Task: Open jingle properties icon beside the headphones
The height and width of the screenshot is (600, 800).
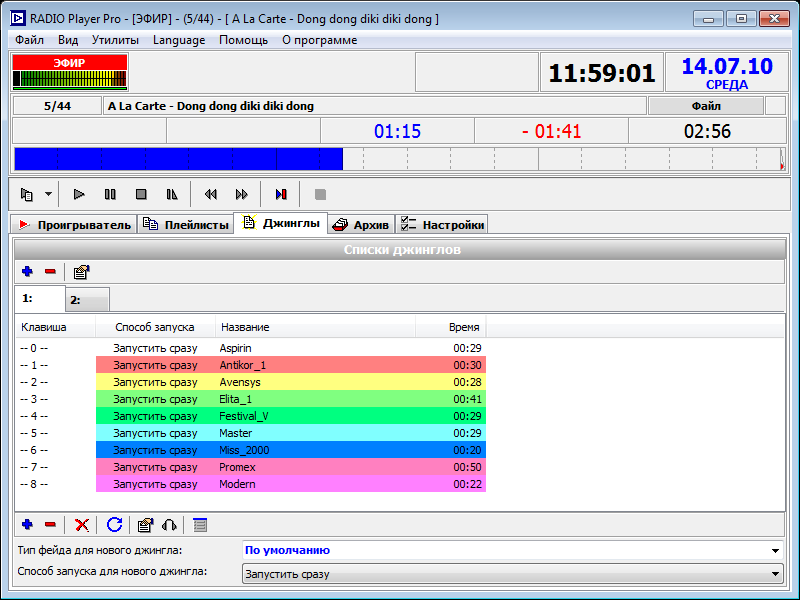Action: pyautogui.click(x=145, y=525)
